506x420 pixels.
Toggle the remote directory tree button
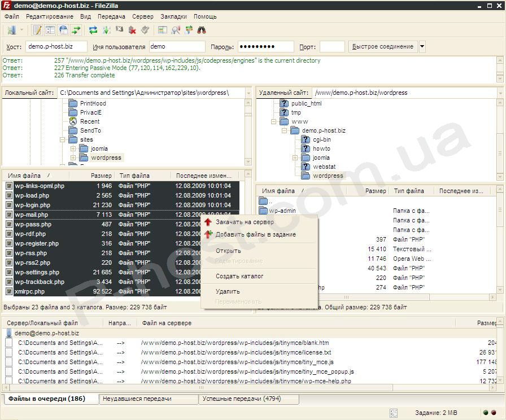click(x=63, y=30)
